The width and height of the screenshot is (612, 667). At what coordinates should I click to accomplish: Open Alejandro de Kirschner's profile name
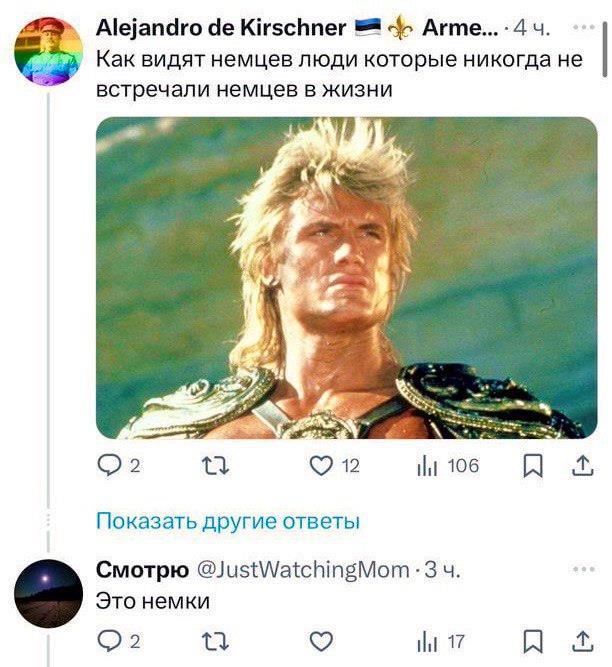pos(221,28)
